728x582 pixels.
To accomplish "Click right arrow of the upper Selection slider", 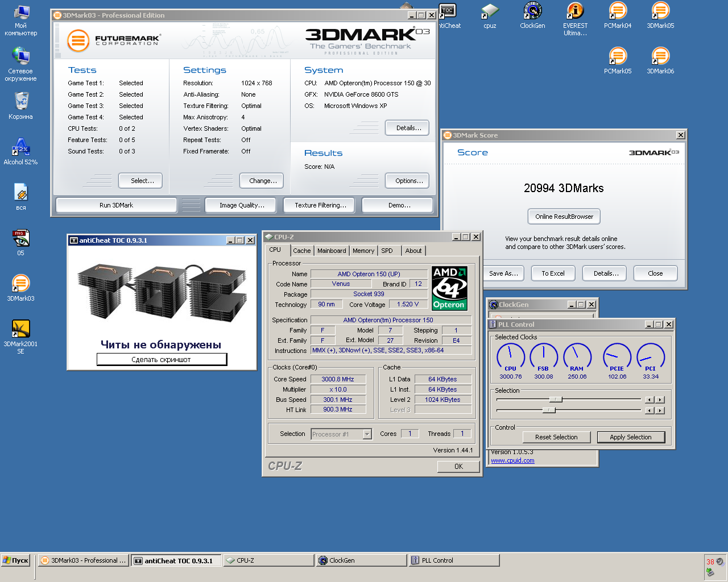I will point(660,400).
